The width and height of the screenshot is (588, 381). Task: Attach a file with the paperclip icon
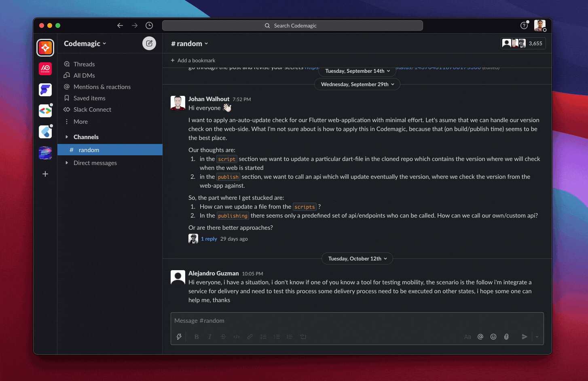coord(506,337)
